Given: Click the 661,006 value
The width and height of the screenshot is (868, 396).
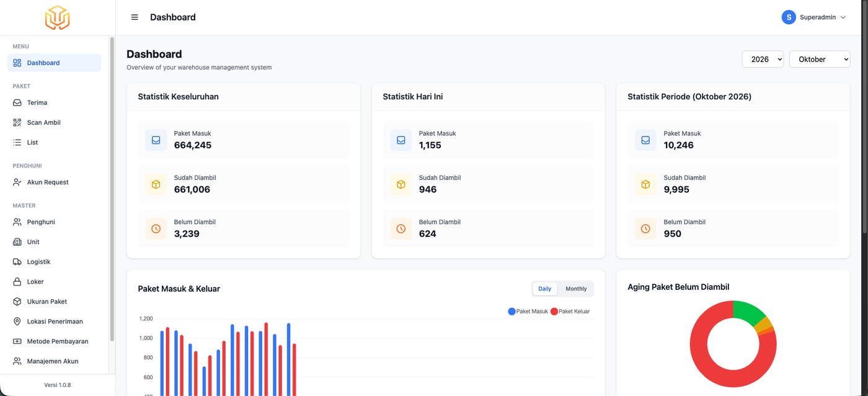Looking at the screenshot, I should [x=192, y=189].
